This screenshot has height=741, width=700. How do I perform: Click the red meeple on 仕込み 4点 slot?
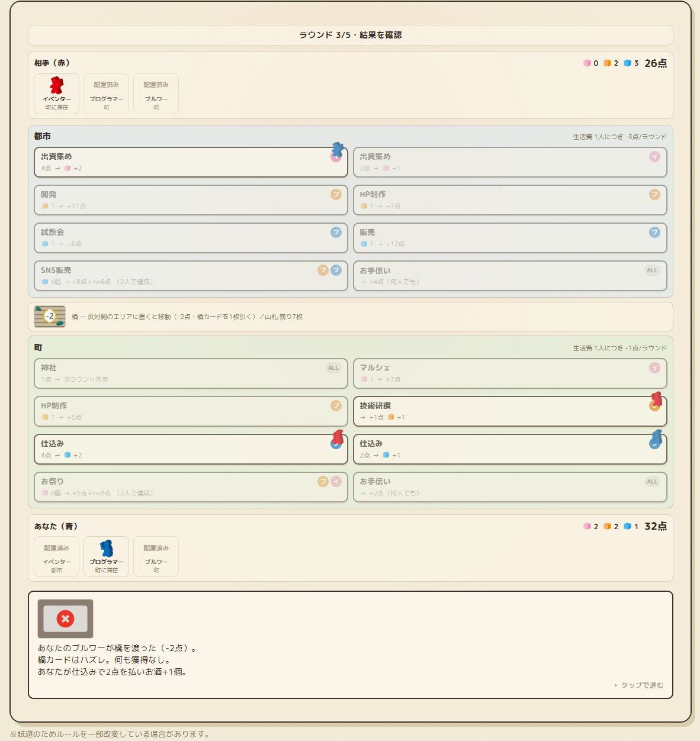[x=338, y=437]
